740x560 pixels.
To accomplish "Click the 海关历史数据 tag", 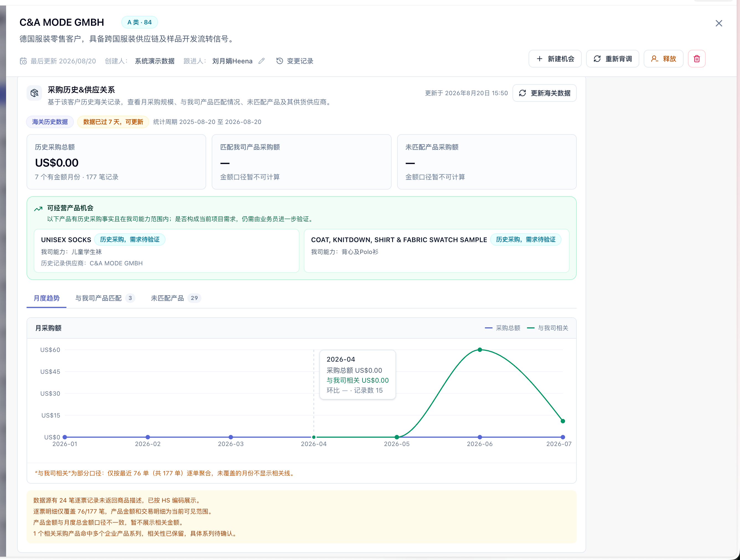I will [x=50, y=122].
